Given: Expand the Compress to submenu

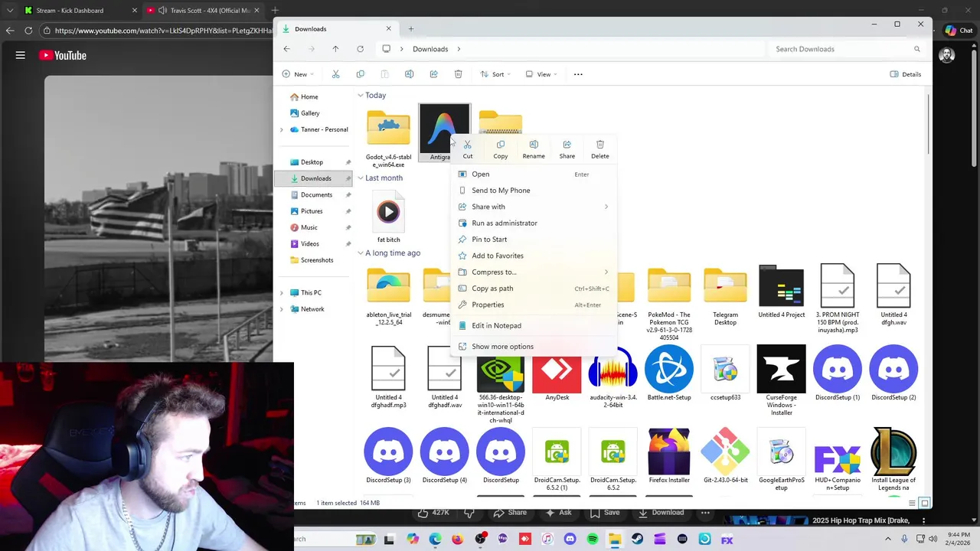Looking at the screenshot, I should click(534, 272).
